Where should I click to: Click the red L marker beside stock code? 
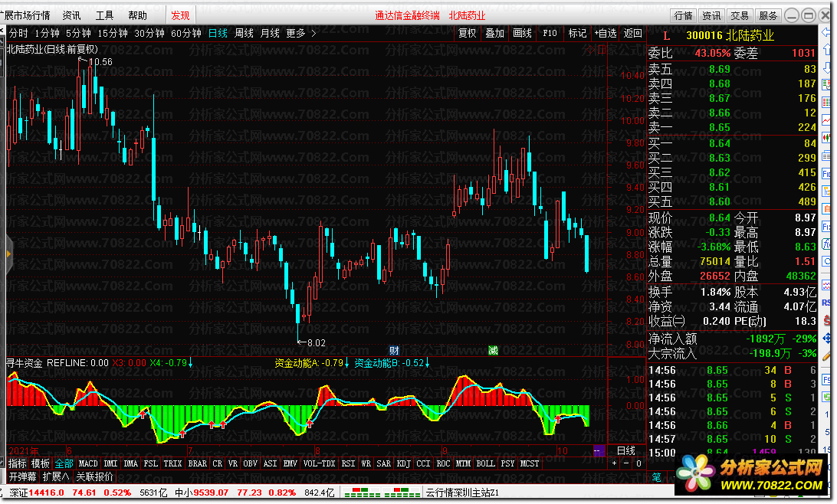coord(666,36)
